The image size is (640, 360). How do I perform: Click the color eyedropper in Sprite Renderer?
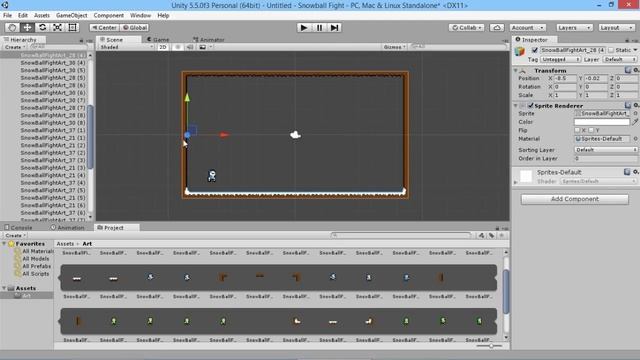[635, 122]
